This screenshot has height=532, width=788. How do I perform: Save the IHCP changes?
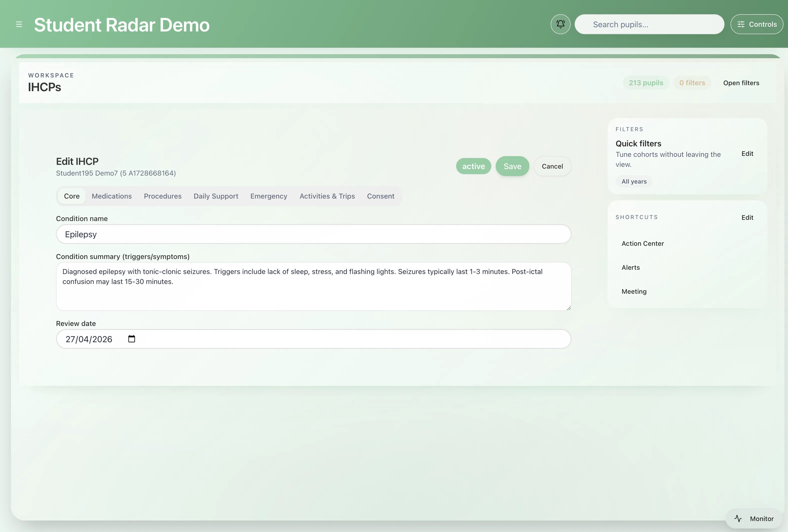click(x=512, y=166)
